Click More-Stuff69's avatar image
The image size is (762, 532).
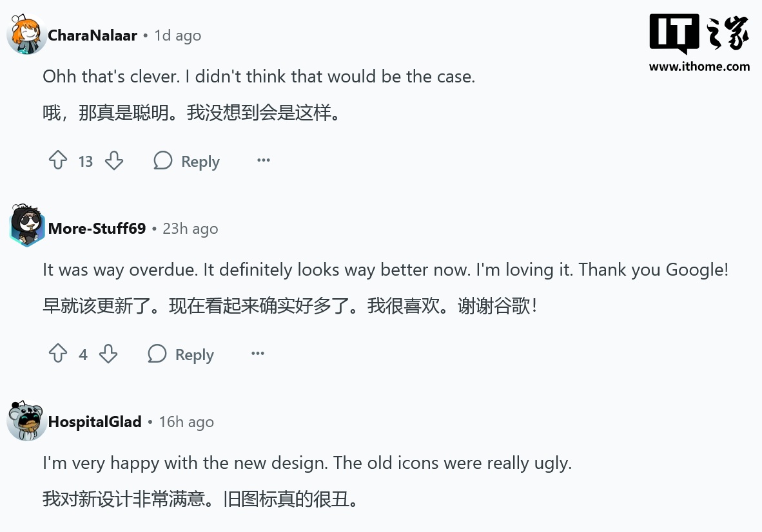tap(26, 226)
